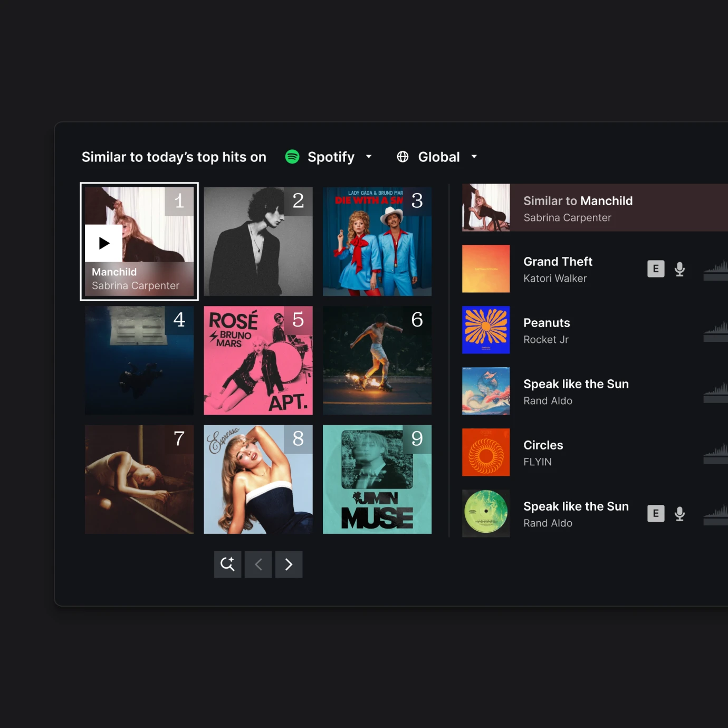Click the Sabrina Carpenter name in list header
The height and width of the screenshot is (728, 728).
567,218
